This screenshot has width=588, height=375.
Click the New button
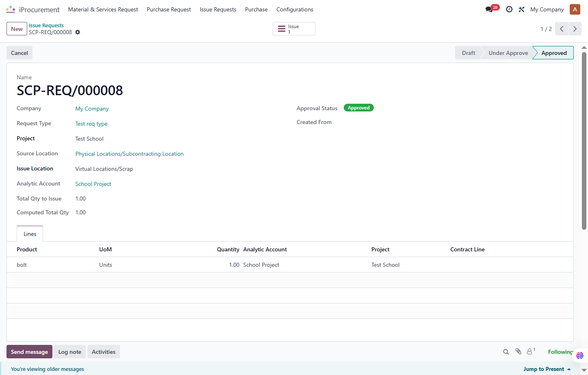tap(17, 29)
